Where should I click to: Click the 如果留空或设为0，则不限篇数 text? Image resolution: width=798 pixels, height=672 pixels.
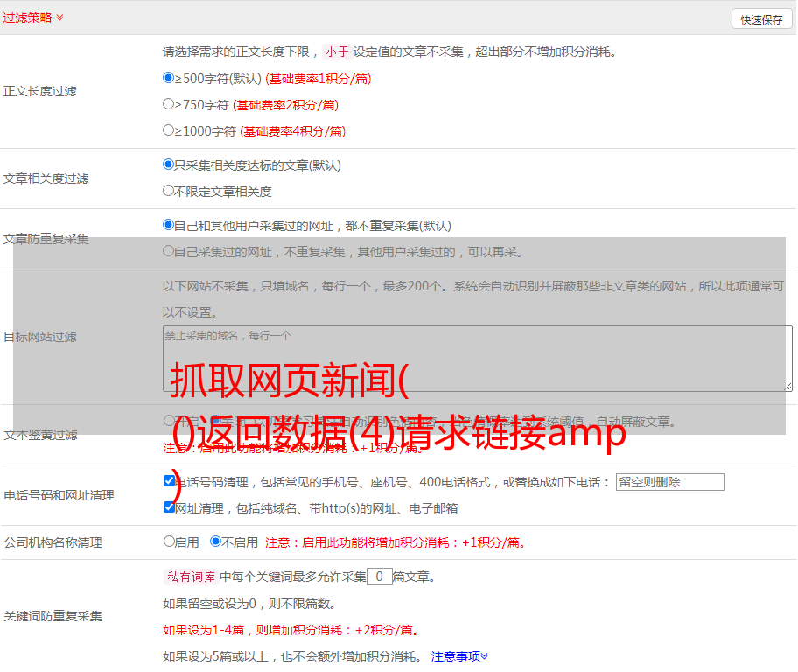(249, 604)
